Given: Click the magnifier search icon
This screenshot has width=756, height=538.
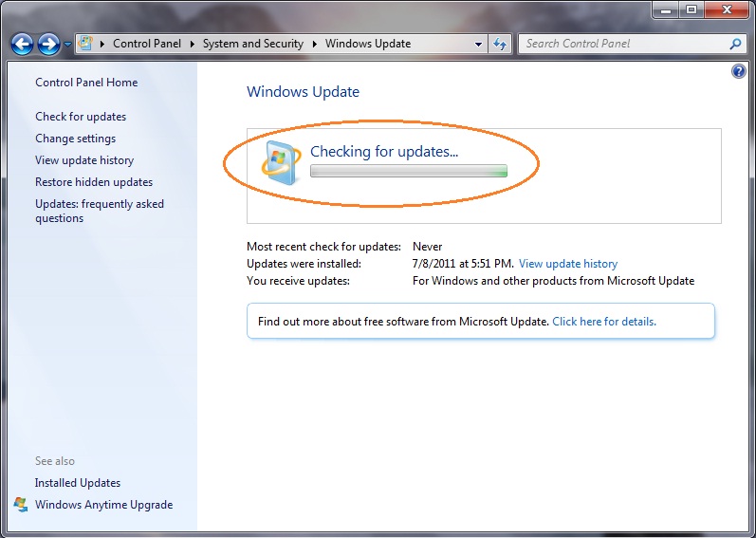Looking at the screenshot, I should tap(735, 44).
